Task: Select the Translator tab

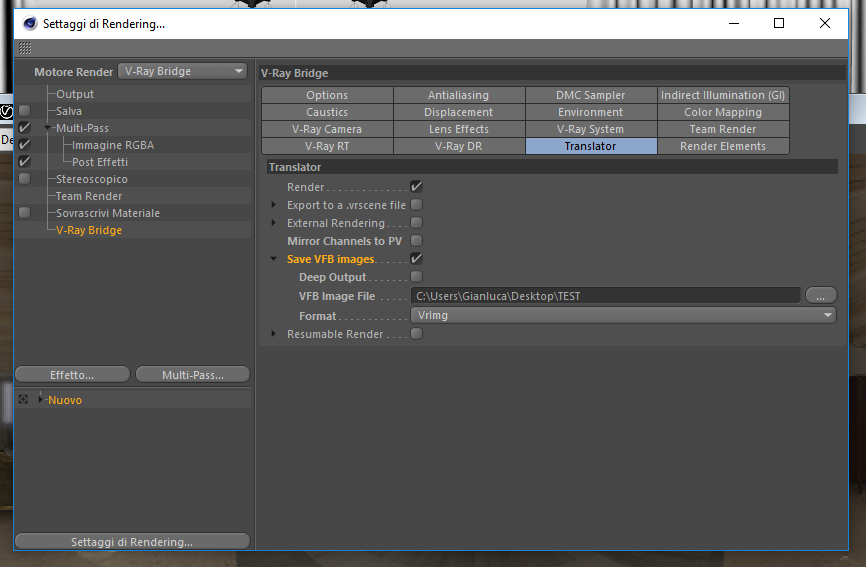Action: point(590,146)
